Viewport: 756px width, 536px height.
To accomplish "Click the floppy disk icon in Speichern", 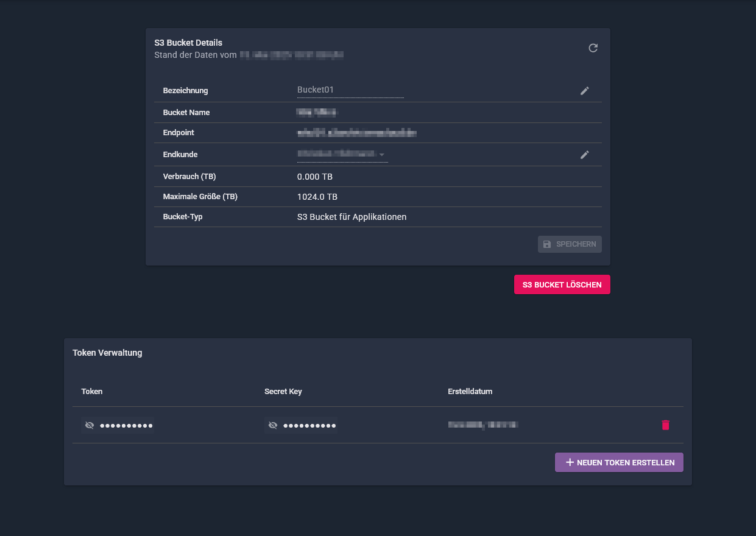I will (547, 244).
